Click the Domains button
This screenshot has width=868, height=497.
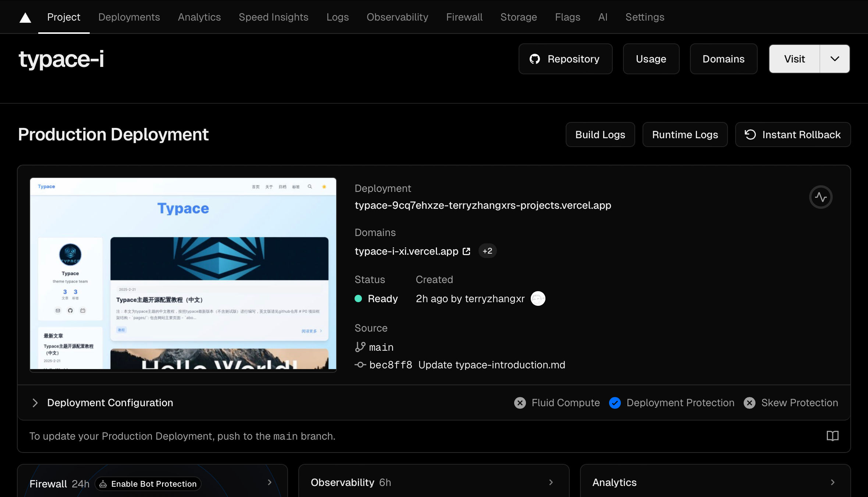pyautogui.click(x=723, y=59)
